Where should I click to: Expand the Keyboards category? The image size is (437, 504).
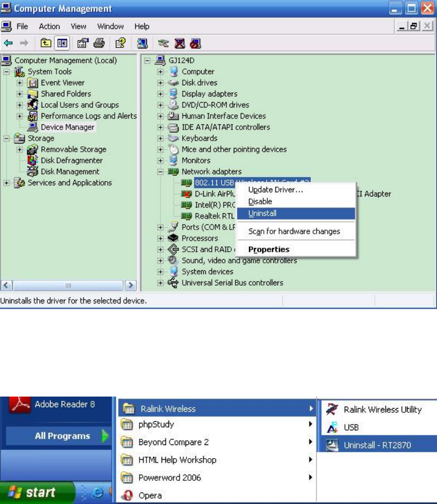[161, 139]
